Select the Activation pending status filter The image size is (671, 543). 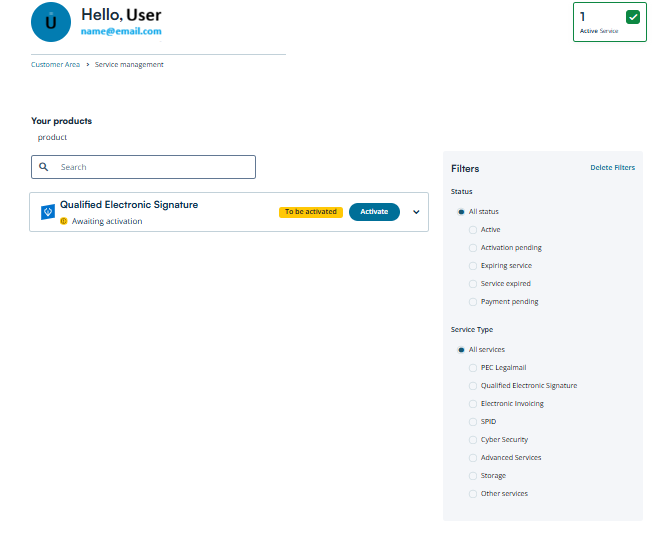point(473,248)
